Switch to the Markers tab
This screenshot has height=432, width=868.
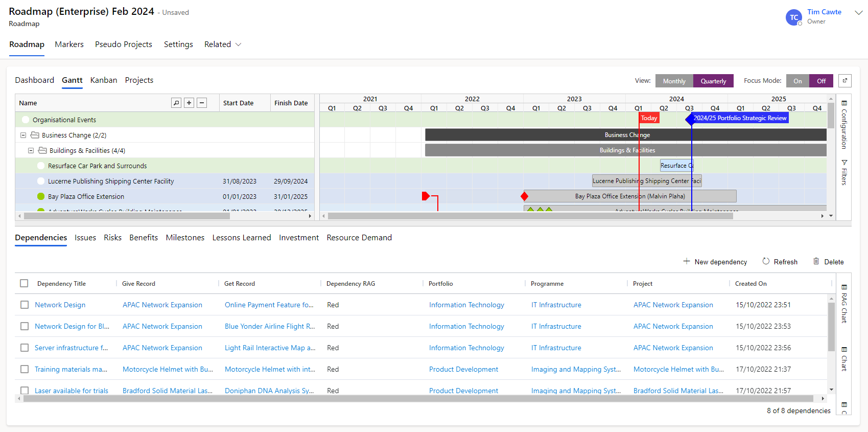pyautogui.click(x=69, y=44)
